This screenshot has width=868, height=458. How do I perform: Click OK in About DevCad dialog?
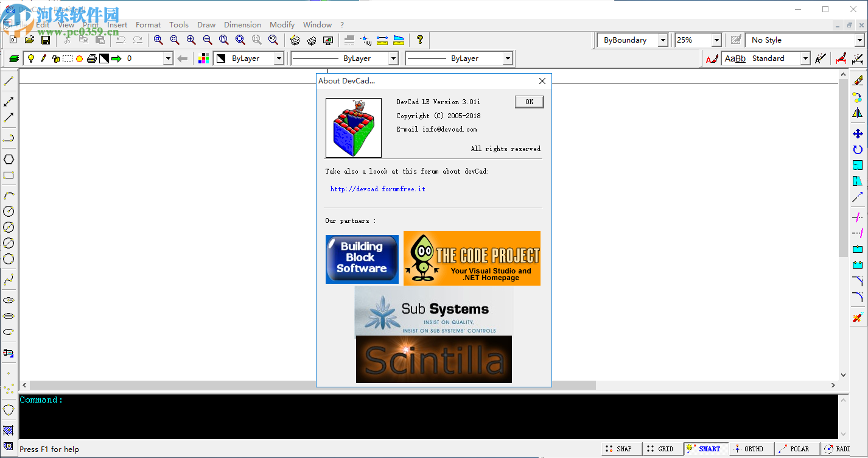(x=529, y=102)
